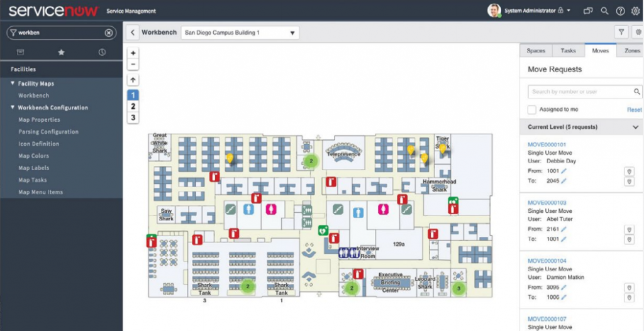The image size is (644, 331).
Task: Locate From 1001 with map pin button
Action: 629,171
